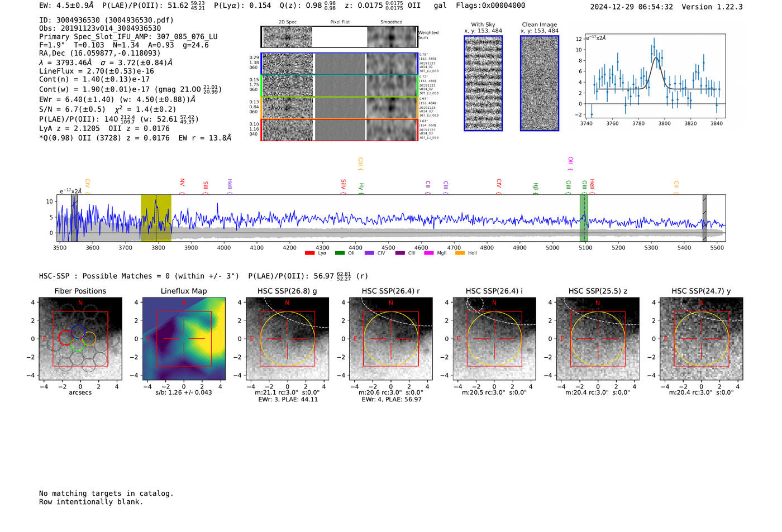This screenshot has width=782, height=532.
Task: Click the s/b: 1.26 +/- 0.043 caption
Action: [x=184, y=392]
